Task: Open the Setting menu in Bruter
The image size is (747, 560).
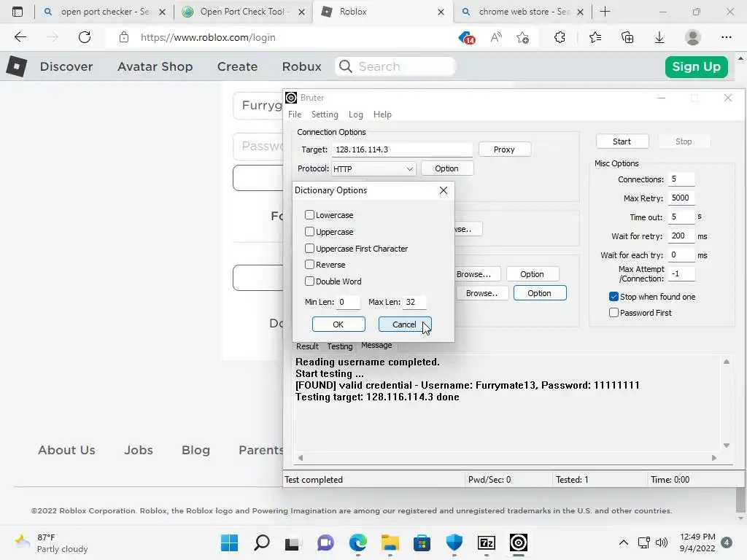Action: (x=325, y=114)
